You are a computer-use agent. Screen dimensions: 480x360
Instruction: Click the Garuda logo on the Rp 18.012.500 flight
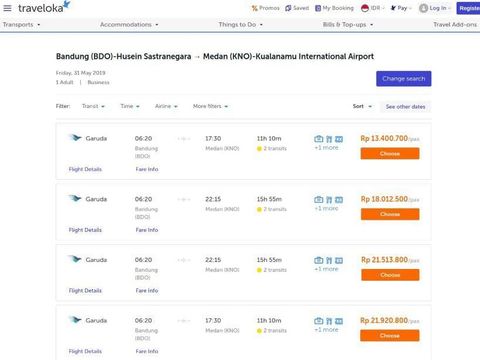[x=75, y=198]
